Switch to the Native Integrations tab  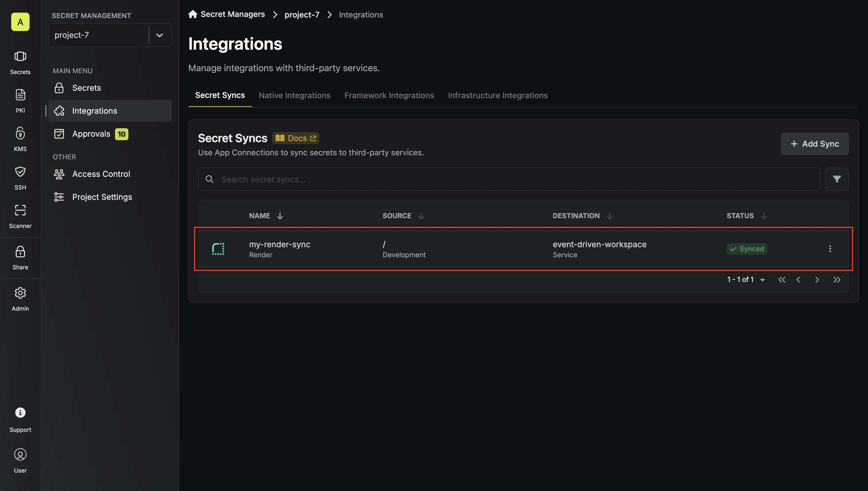(x=294, y=95)
